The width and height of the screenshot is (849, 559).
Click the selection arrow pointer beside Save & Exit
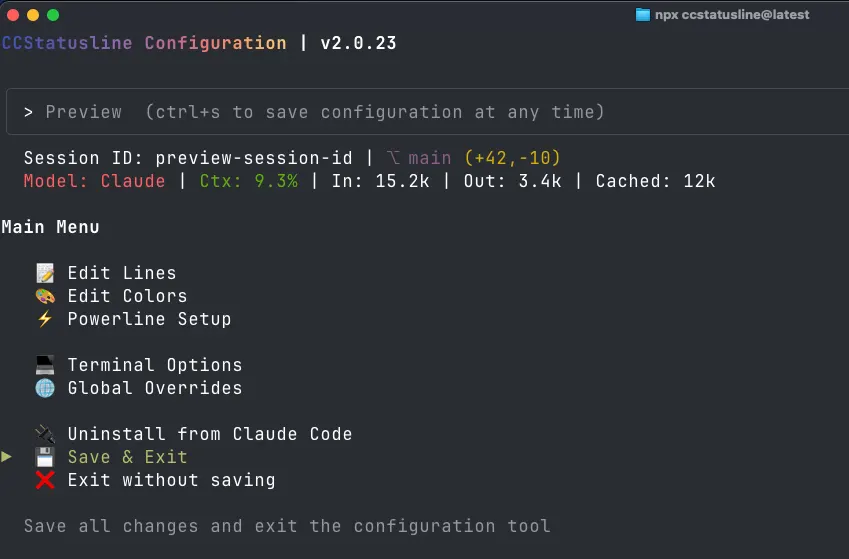click(x=6, y=457)
